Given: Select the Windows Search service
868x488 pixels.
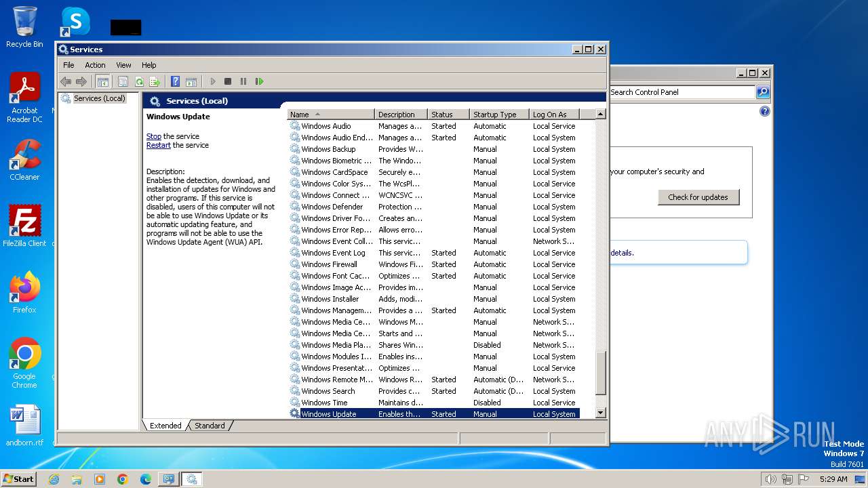Looking at the screenshot, I should (x=434, y=391).
